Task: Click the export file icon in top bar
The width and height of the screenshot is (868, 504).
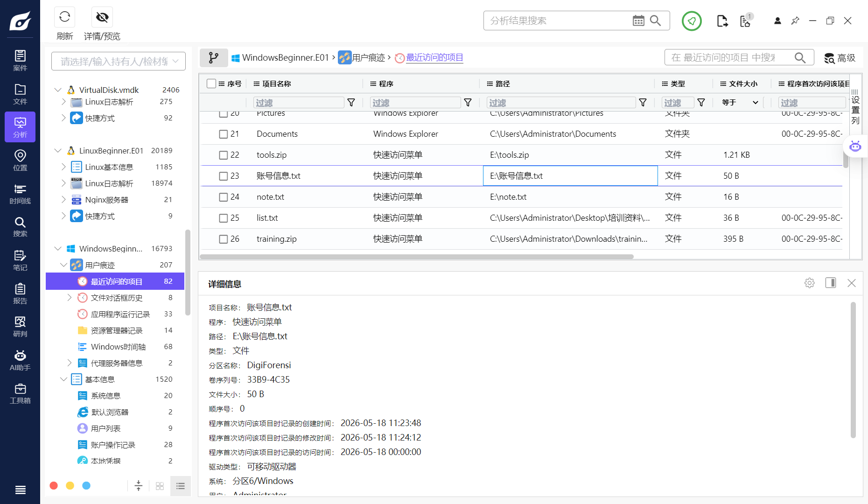Action: click(x=722, y=21)
